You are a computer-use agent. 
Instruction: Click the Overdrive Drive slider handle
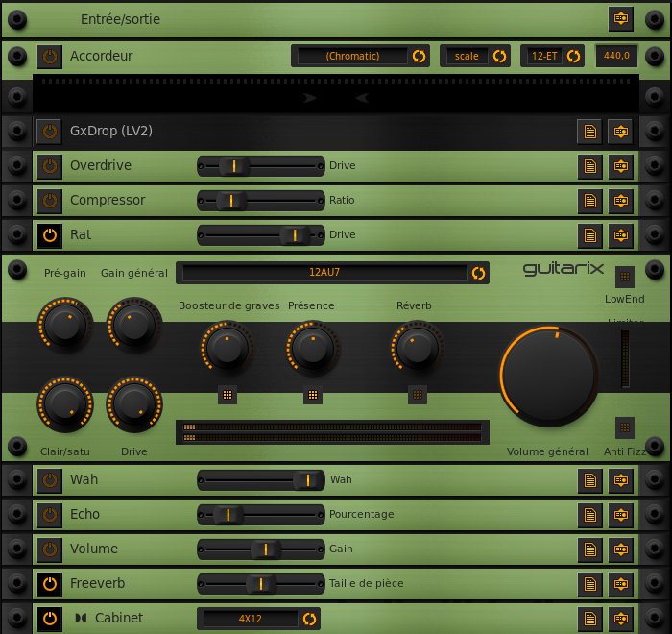pos(234,166)
